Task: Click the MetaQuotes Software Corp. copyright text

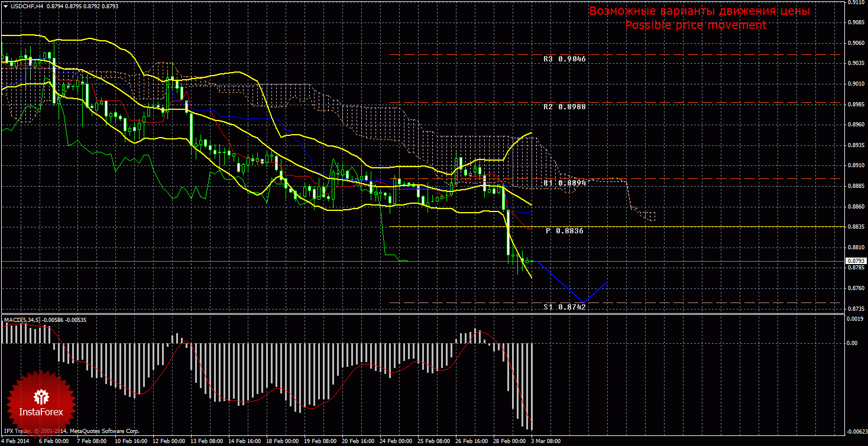Action: [105, 432]
